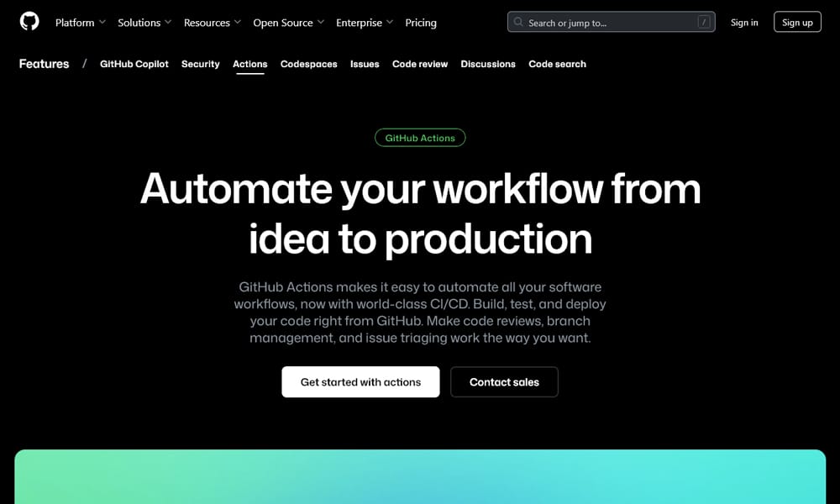Click the search magnifier icon
The width and height of the screenshot is (840, 504).
(519, 22)
